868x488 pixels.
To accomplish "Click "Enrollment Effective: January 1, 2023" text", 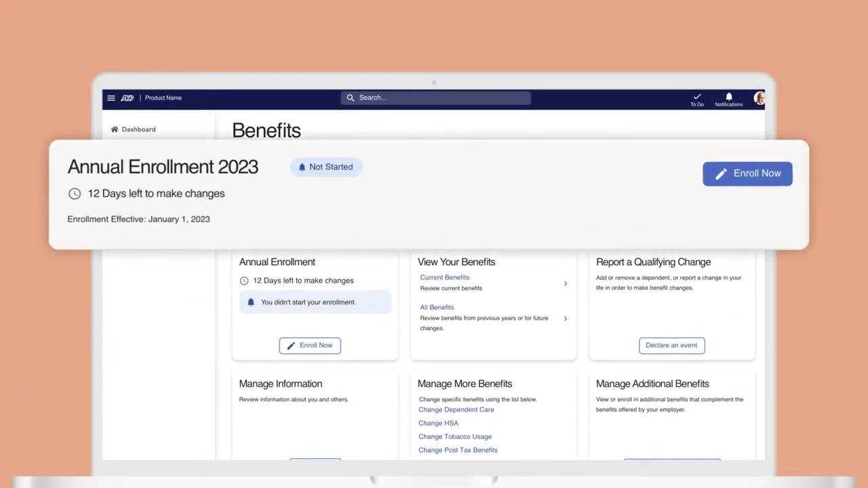I will pyautogui.click(x=138, y=219).
